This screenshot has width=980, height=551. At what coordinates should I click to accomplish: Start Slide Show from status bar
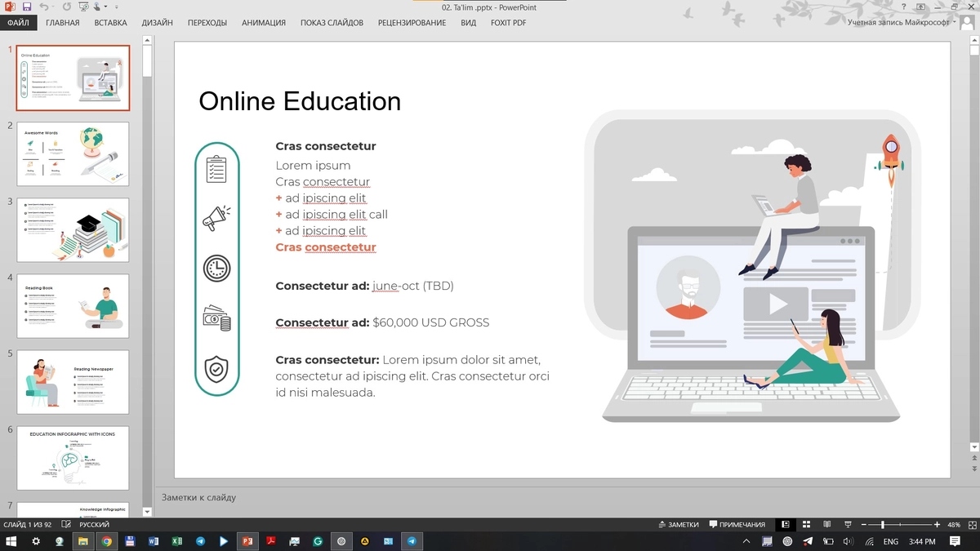(x=848, y=525)
